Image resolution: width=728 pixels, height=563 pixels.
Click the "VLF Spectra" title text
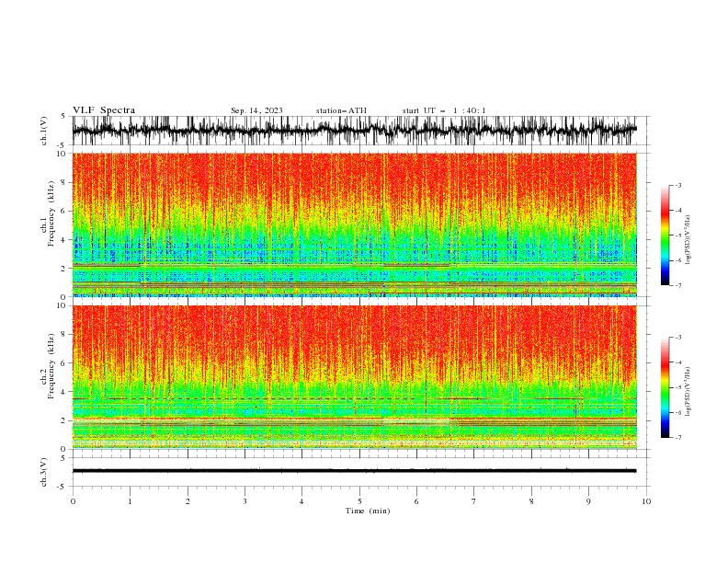pyautogui.click(x=104, y=110)
